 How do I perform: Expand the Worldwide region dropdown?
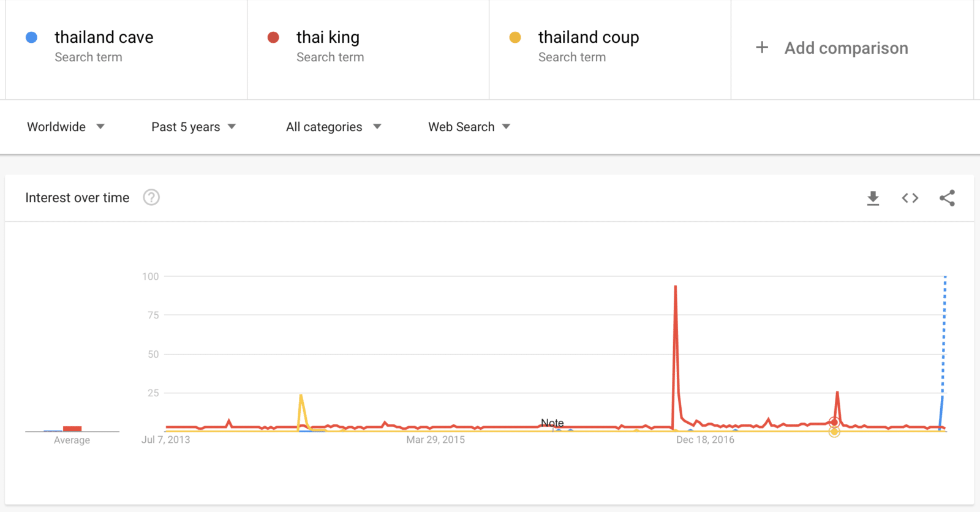(x=66, y=127)
